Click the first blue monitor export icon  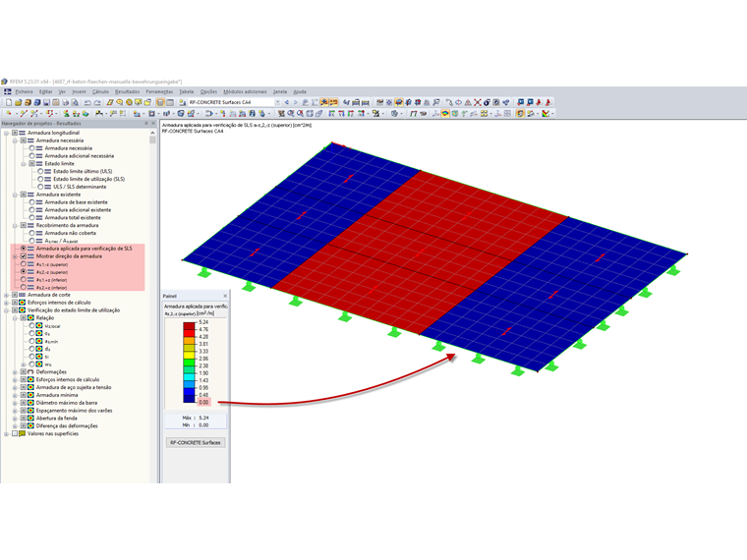[520, 102]
